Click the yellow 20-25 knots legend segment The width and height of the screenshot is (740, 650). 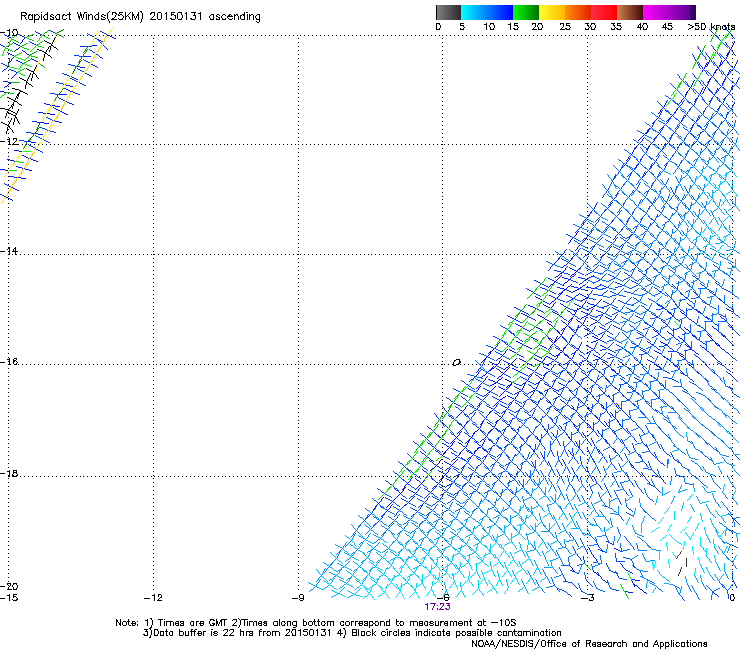pos(552,12)
